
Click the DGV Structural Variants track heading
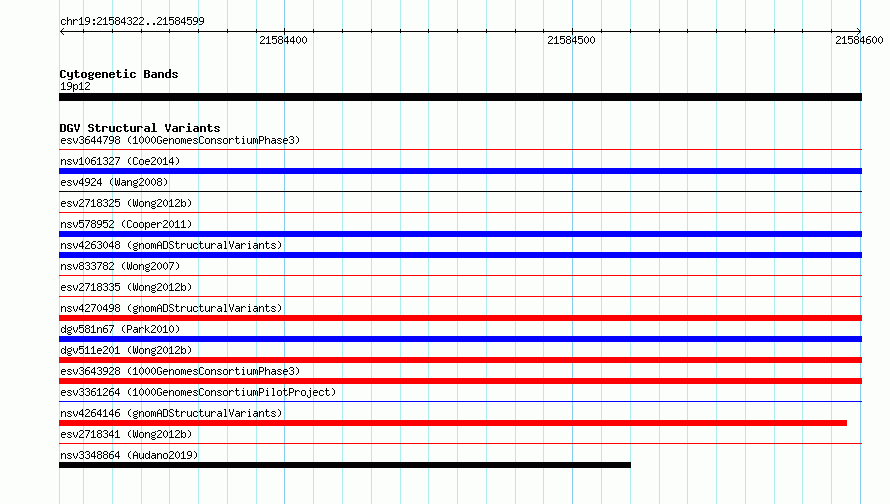(x=140, y=128)
